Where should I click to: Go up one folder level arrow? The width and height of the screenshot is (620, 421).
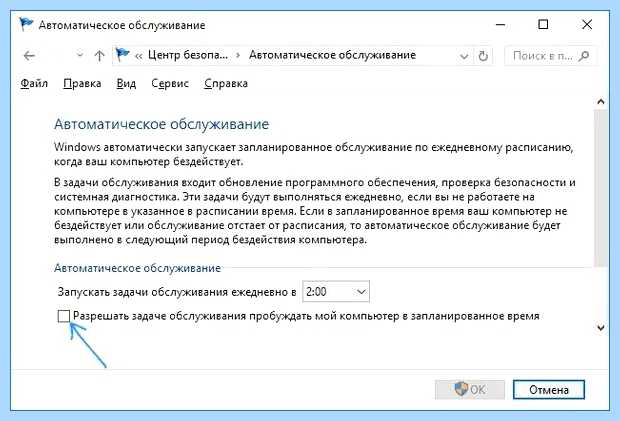pyautogui.click(x=99, y=55)
